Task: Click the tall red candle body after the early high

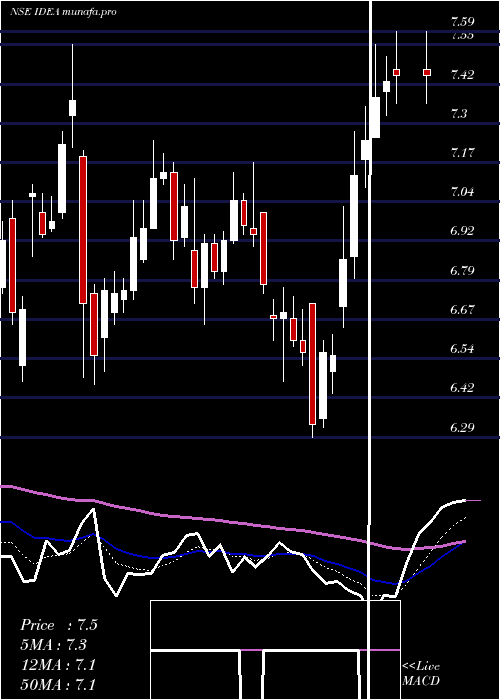Action: coord(83,230)
